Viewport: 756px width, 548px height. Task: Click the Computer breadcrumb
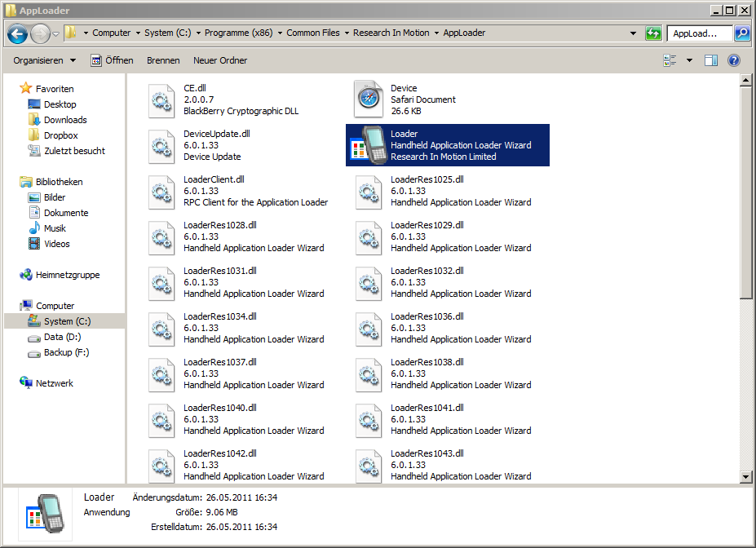(x=112, y=33)
